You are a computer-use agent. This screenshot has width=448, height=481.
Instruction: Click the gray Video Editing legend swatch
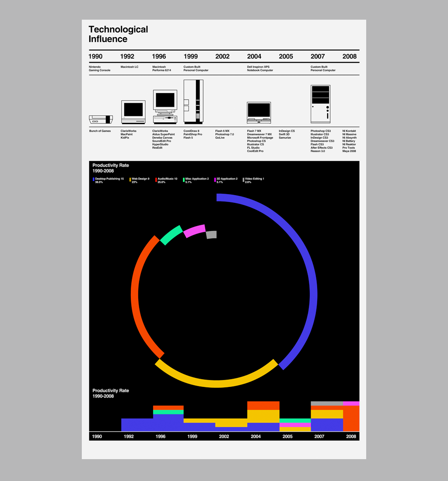click(x=243, y=180)
